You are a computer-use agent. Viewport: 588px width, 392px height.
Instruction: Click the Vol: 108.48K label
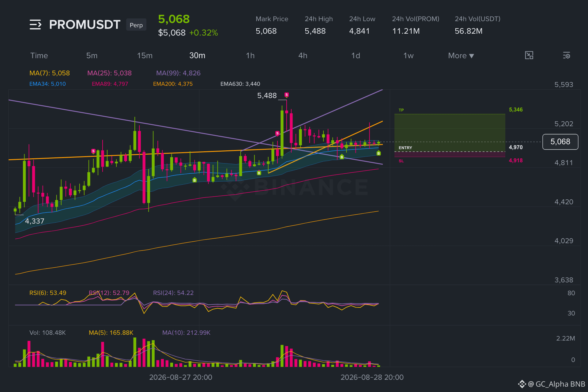click(47, 333)
